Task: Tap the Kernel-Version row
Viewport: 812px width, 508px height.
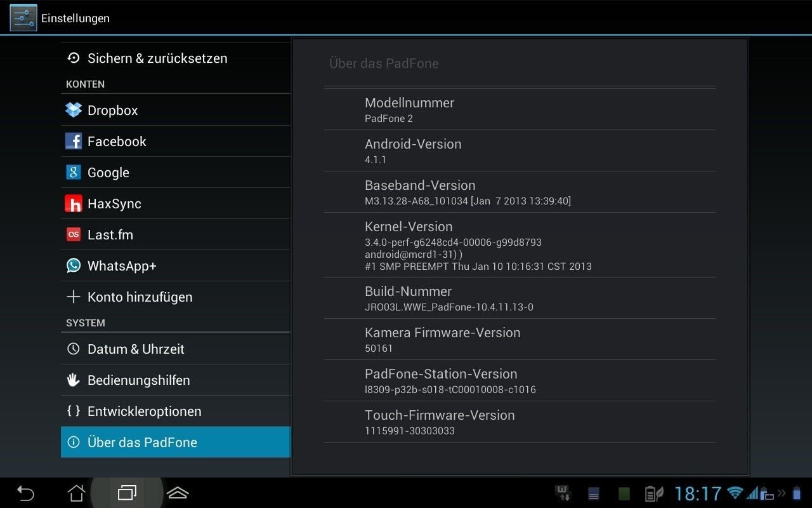Action: (520, 244)
